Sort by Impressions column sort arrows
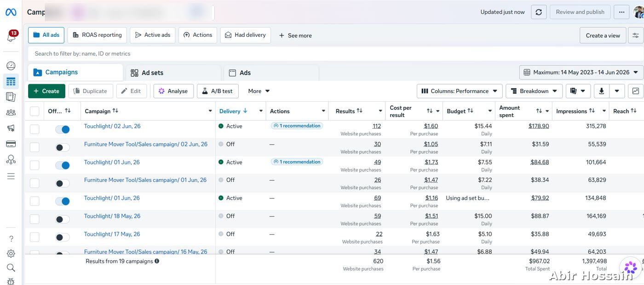The image size is (644, 285). (592, 111)
